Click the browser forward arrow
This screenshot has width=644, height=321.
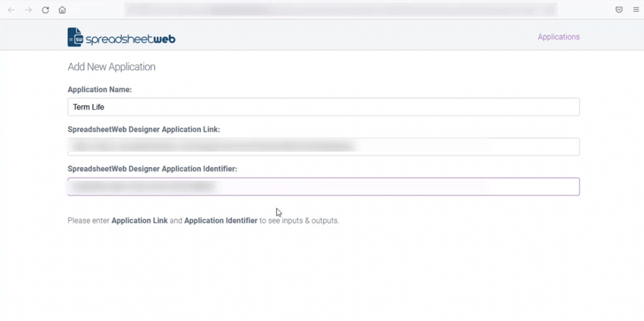click(28, 10)
